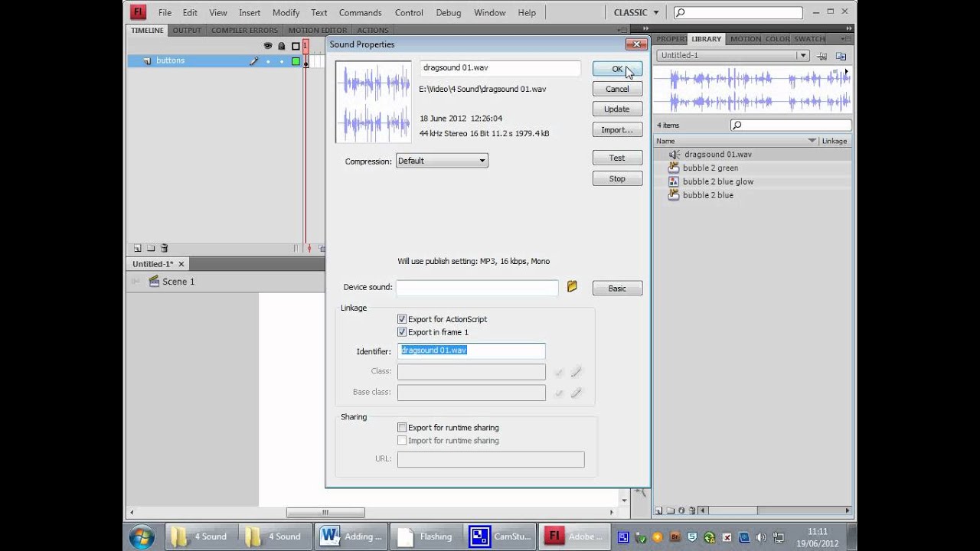Click the Name column sort arrow
Image resolution: width=980 pixels, height=551 pixels.
point(812,141)
